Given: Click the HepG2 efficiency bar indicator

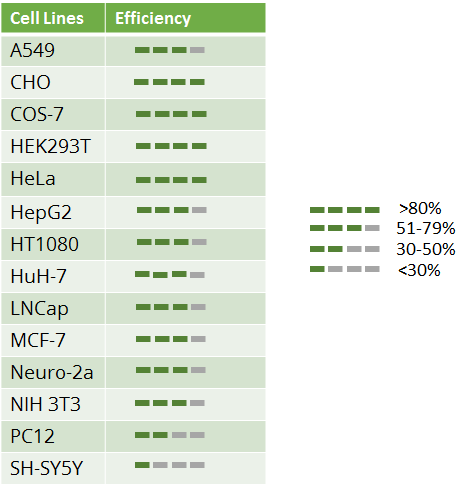Looking at the screenshot, I should (172, 210).
